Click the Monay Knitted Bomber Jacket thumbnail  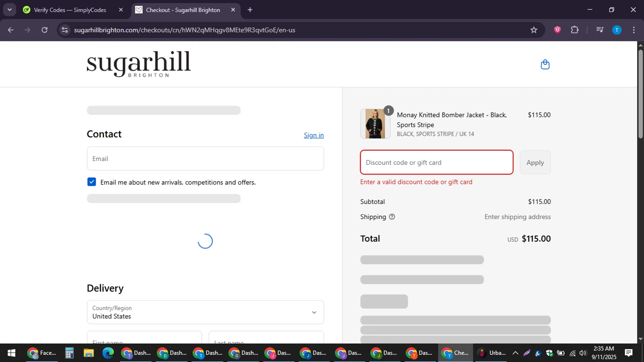375,124
